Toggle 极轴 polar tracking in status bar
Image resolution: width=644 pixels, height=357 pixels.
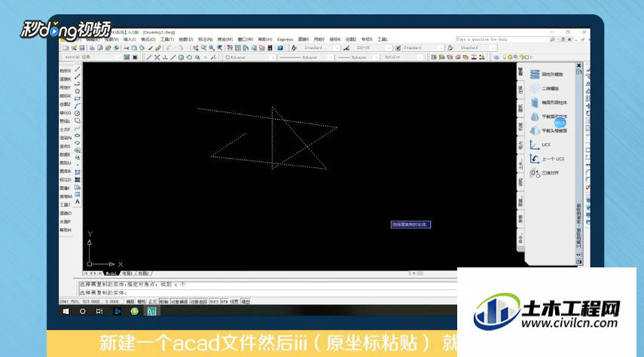(164, 301)
